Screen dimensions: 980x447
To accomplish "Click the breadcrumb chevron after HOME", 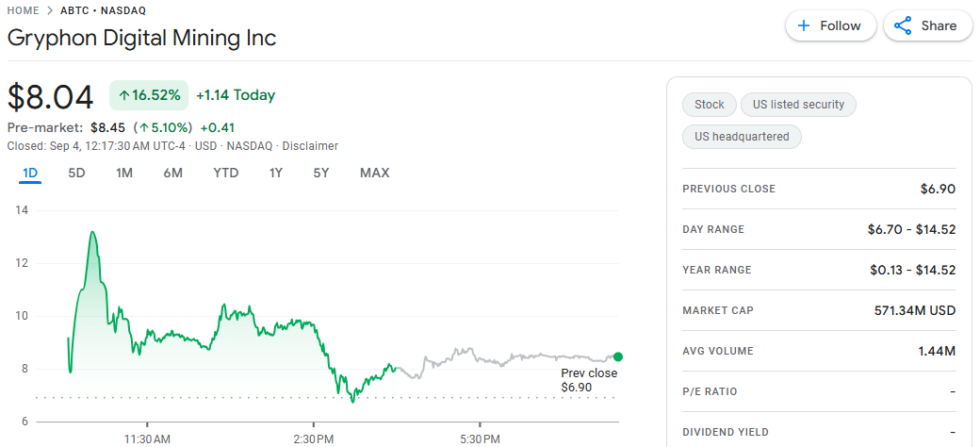I will coord(51,10).
